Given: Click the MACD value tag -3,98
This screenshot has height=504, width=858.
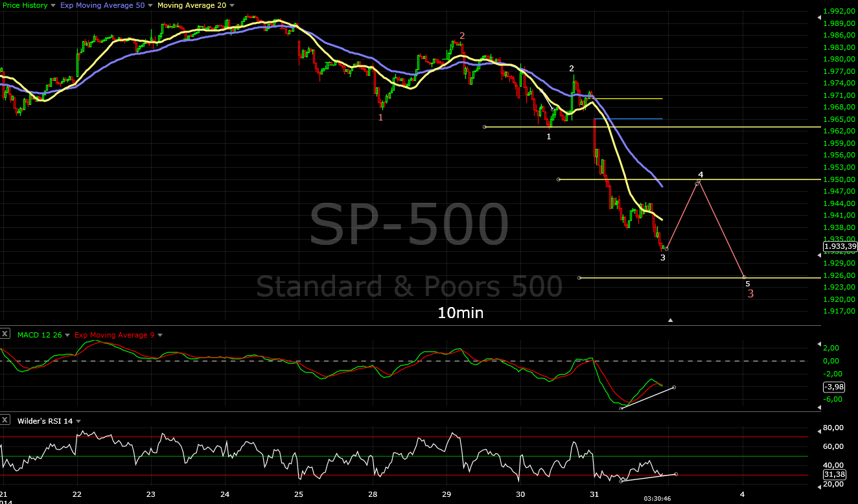Looking at the screenshot, I should (833, 387).
